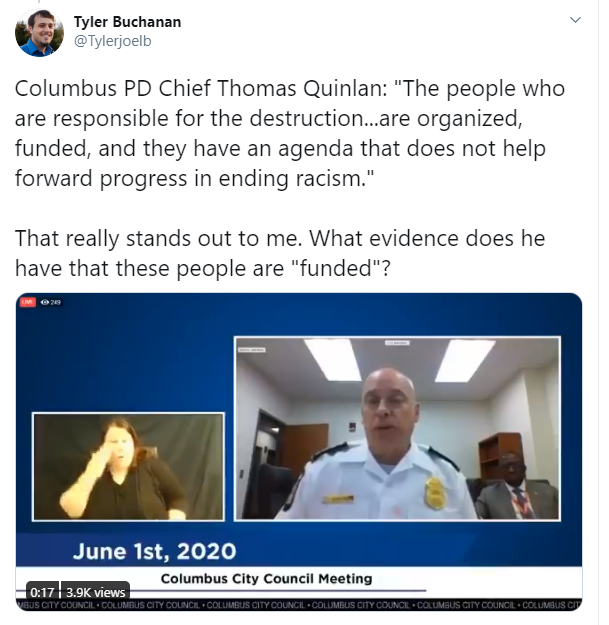Expand the tweet options chevron
This screenshot has width=609, height=625.
[575, 20]
